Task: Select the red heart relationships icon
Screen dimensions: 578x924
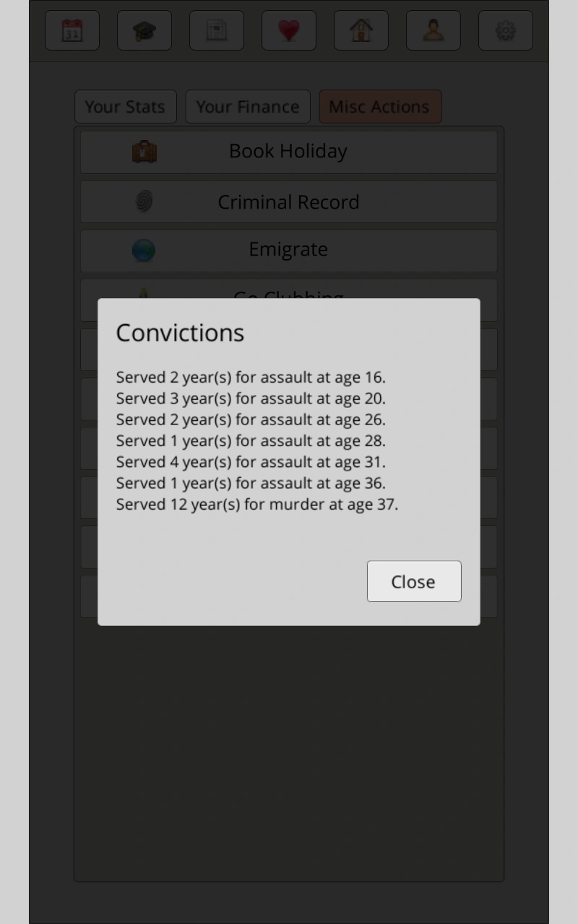Action: click(x=289, y=30)
